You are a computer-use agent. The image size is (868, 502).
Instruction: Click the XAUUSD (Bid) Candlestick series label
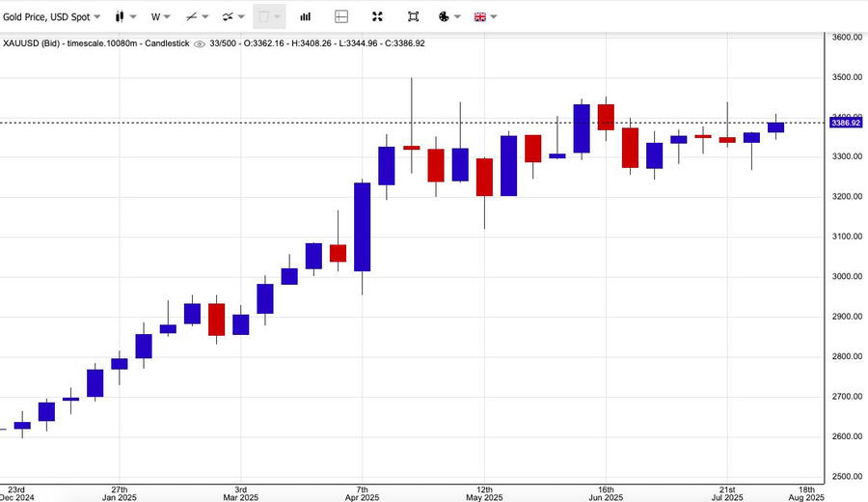[95, 43]
